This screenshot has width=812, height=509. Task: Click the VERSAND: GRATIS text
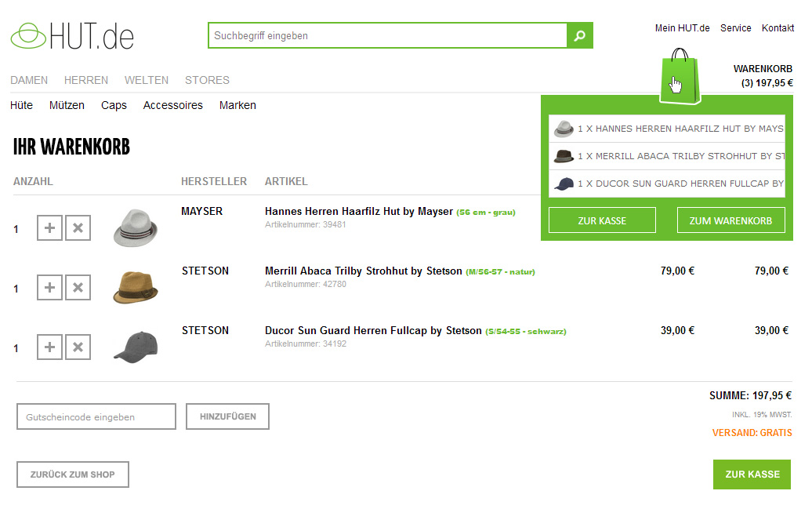(752, 433)
